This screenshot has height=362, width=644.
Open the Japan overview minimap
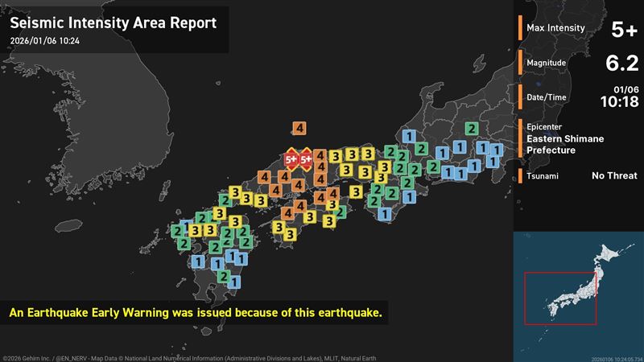[x=578, y=297]
